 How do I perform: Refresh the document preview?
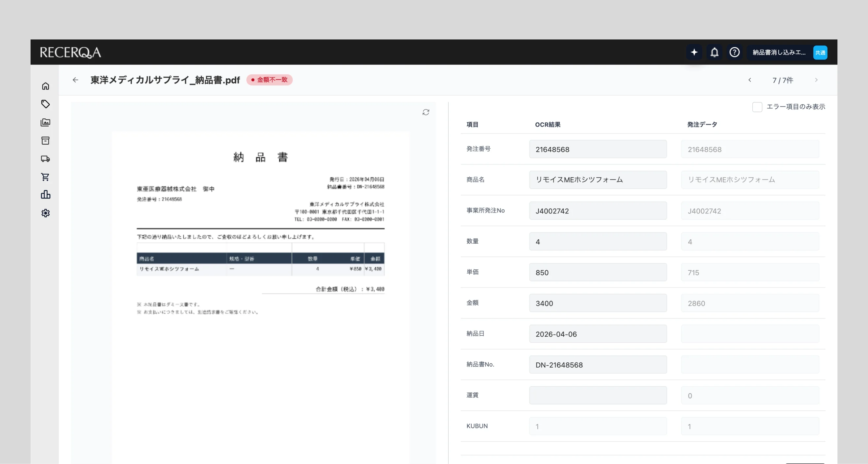[426, 112]
